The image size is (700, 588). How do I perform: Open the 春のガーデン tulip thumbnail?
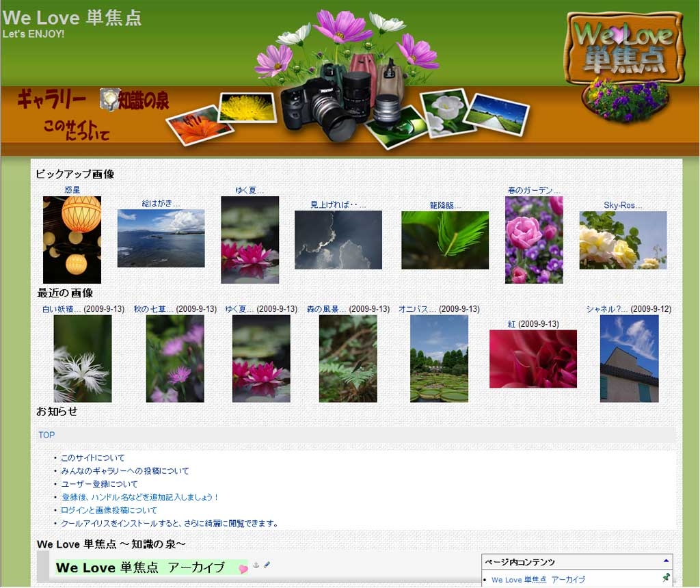tap(534, 240)
